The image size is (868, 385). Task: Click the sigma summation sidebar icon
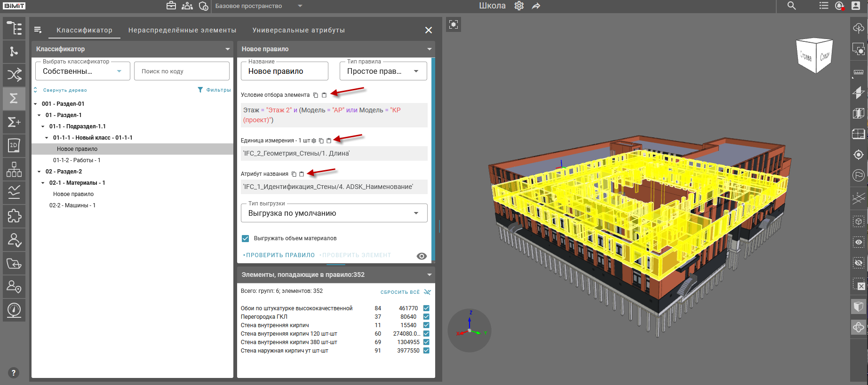[x=14, y=98]
